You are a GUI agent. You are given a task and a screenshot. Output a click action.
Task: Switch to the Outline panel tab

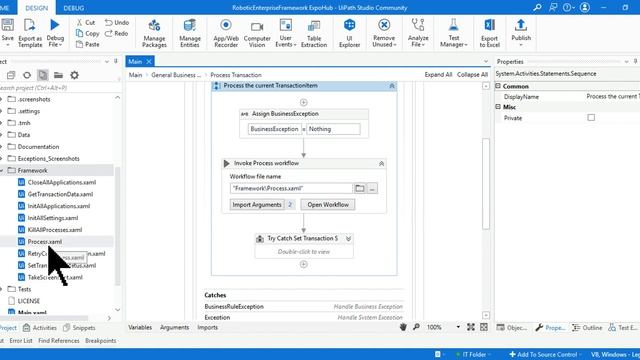click(587, 327)
